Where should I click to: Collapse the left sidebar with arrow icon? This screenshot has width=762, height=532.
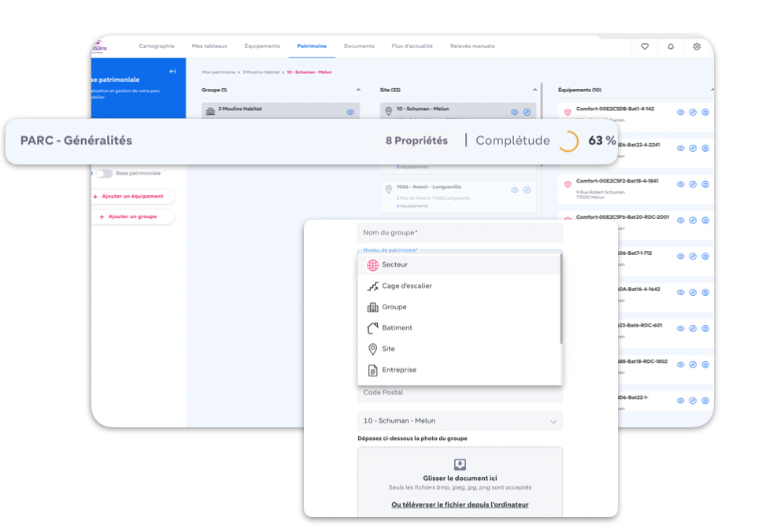tap(172, 72)
